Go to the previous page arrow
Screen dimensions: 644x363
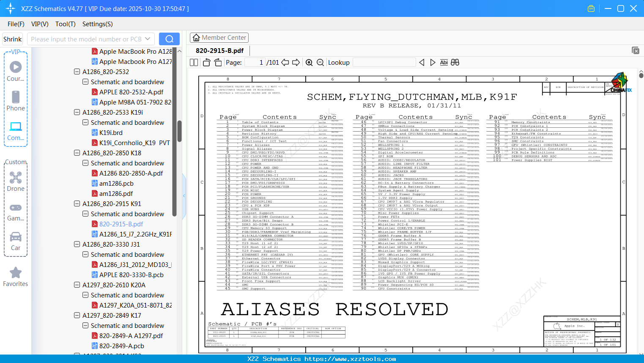tap(285, 62)
